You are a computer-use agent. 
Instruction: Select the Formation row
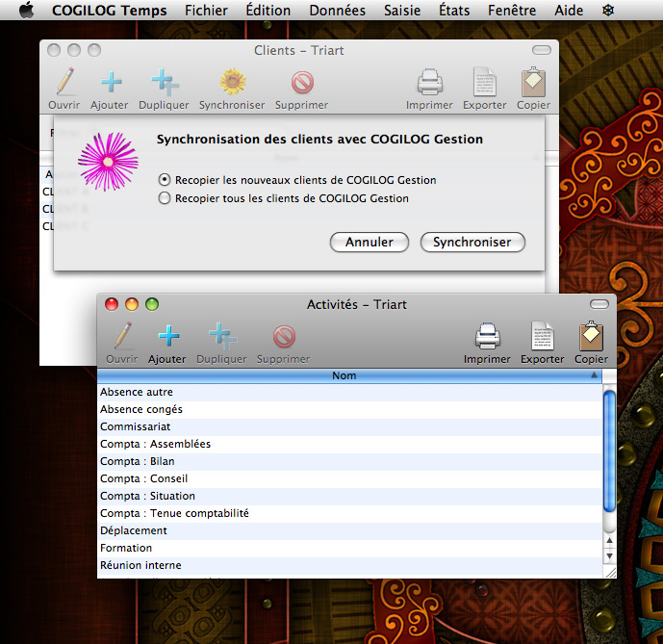(349, 549)
